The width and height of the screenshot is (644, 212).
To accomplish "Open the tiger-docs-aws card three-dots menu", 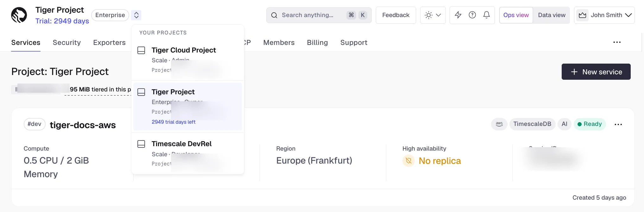I will tap(618, 124).
